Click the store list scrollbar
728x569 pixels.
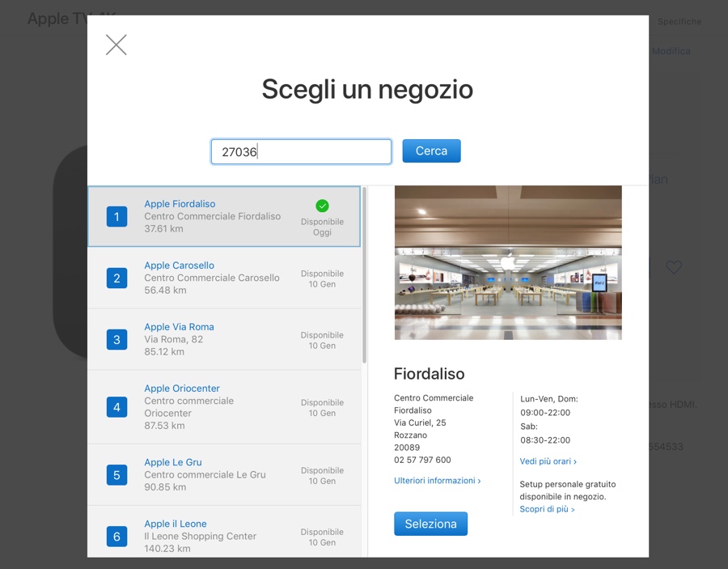(x=365, y=275)
